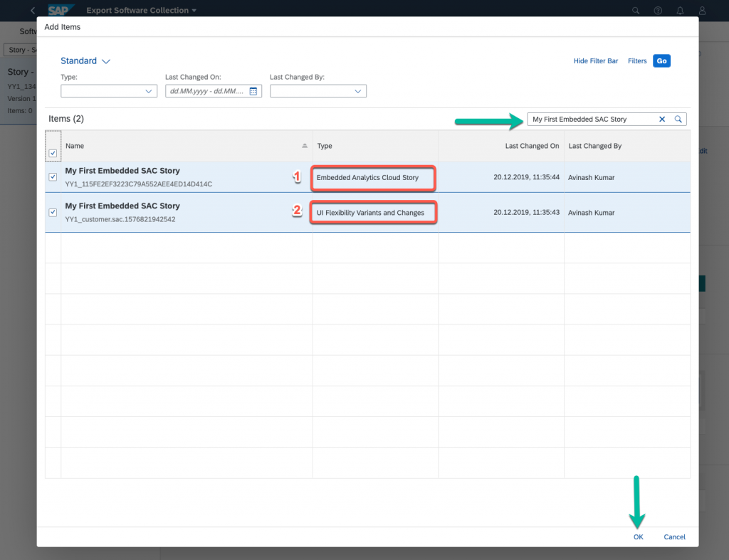
Task: Click Avinash Kumar in first row
Action: (x=591, y=177)
